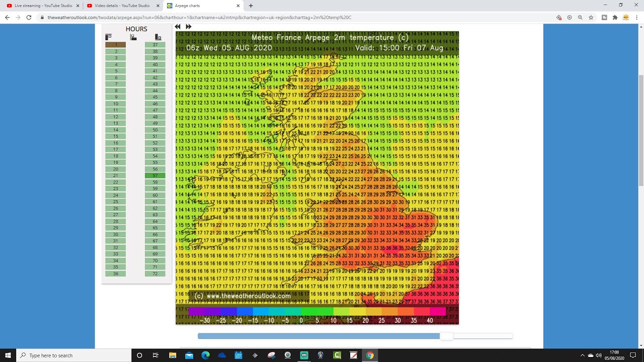The image size is (644, 362).
Task: Click the address bar URL
Action: (200, 17)
